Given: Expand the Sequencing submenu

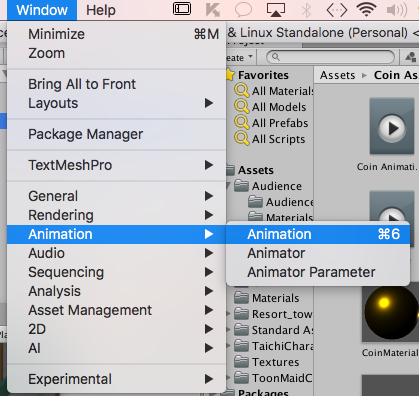Looking at the screenshot, I should [x=117, y=272].
